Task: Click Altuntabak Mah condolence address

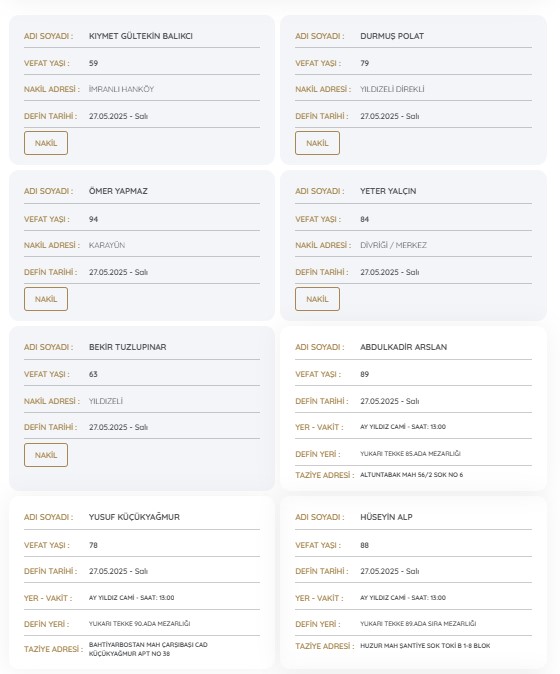Action: coord(412,475)
